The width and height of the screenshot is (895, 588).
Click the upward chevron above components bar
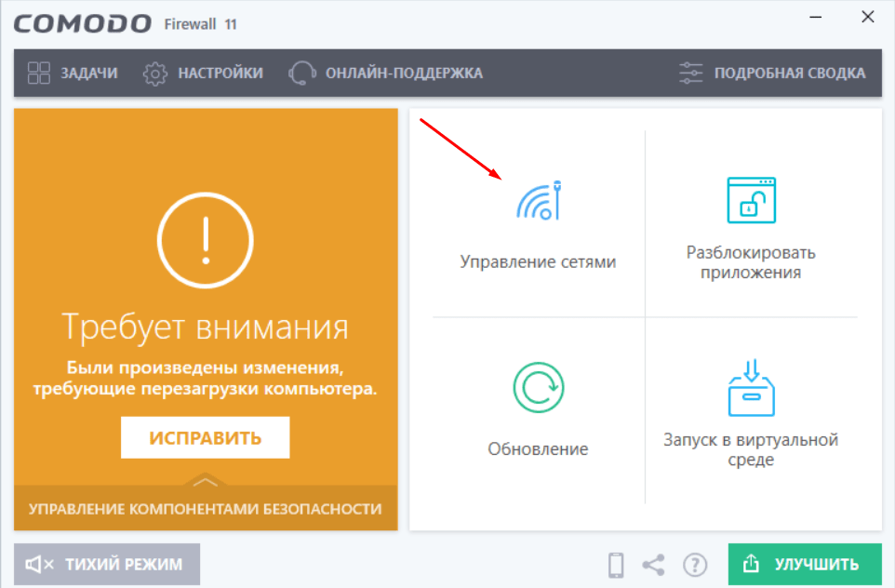click(206, 482)
